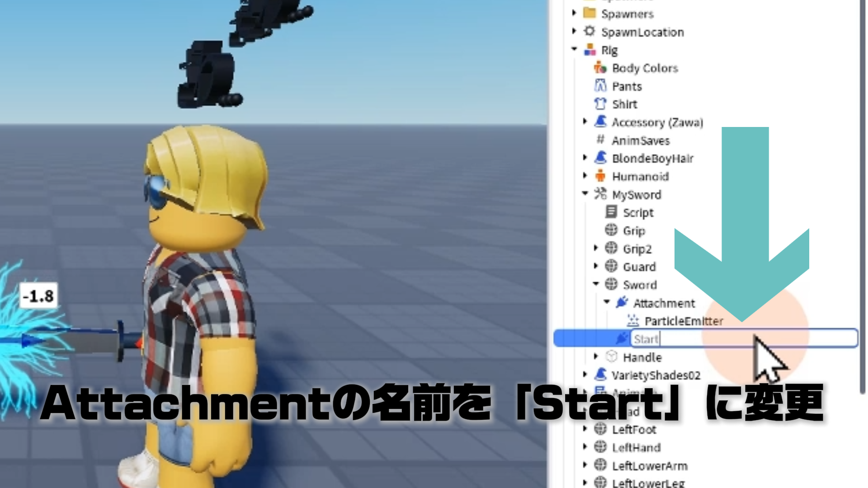
Task: Expand the Guard part node
Action: 596,266
